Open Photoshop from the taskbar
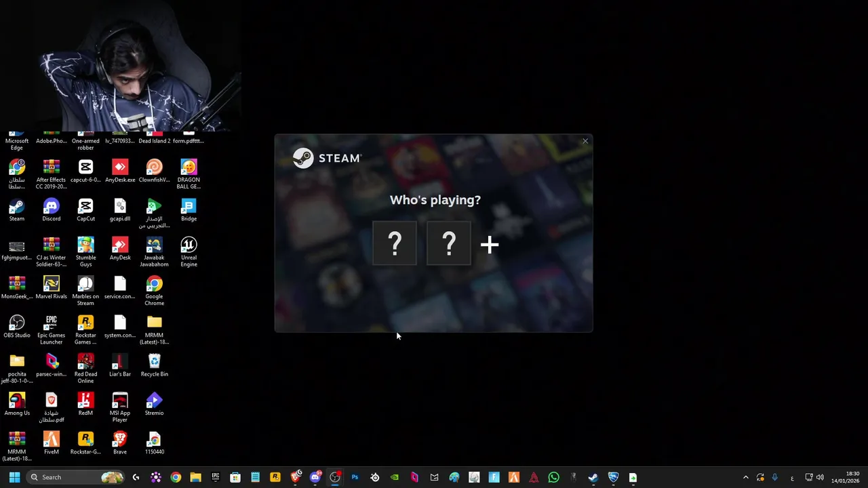868x488 pixels. (355, 477)
